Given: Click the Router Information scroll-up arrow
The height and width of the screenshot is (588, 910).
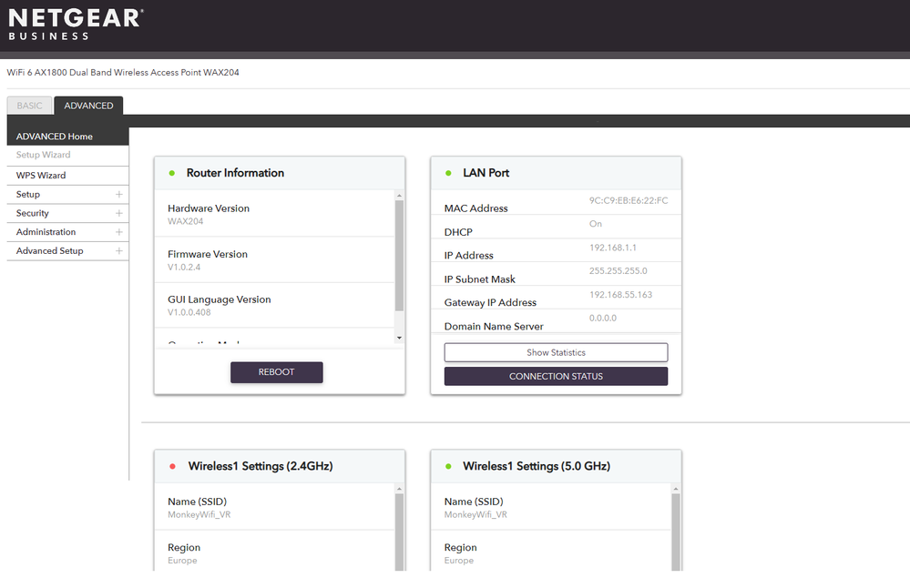Looking at the screenshot, I should pos(399,196).
